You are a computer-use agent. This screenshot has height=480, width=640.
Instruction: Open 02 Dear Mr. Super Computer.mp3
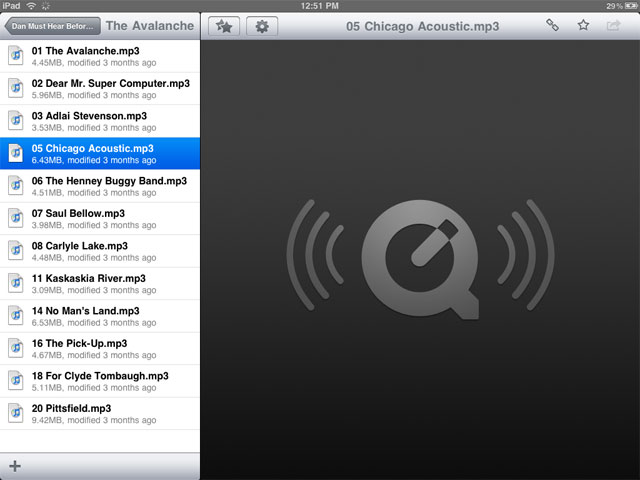[x=100, y=89]
